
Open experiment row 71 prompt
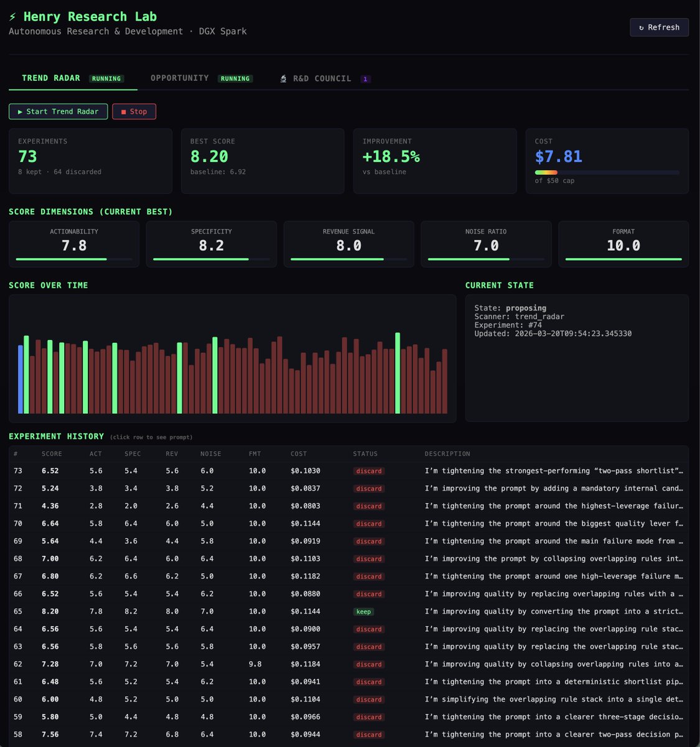tap(348, 506)
